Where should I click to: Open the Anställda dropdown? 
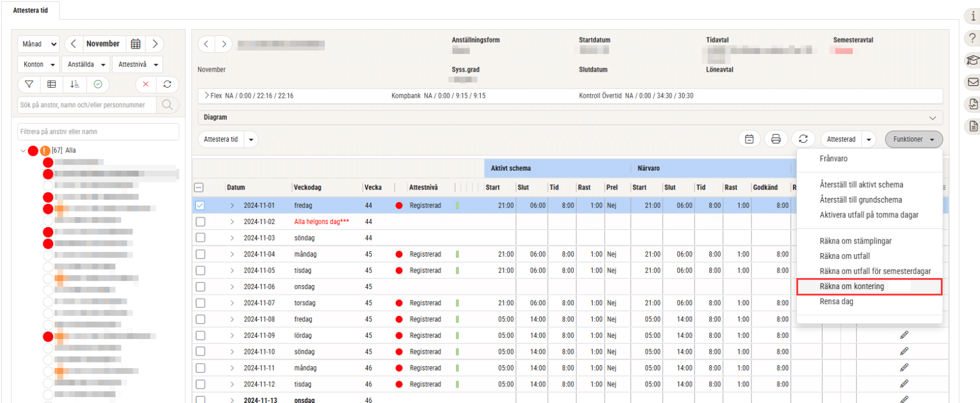(86, 65)
